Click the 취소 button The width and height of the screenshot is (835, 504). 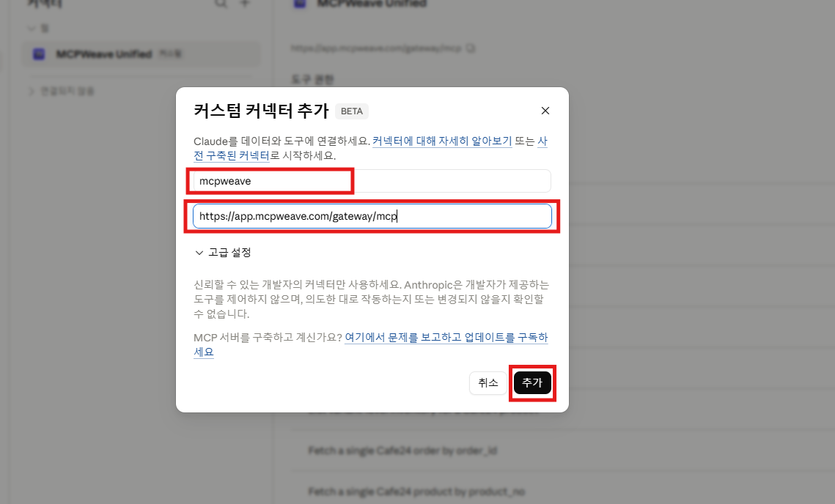pyautogui.click(x=488, y=382)
